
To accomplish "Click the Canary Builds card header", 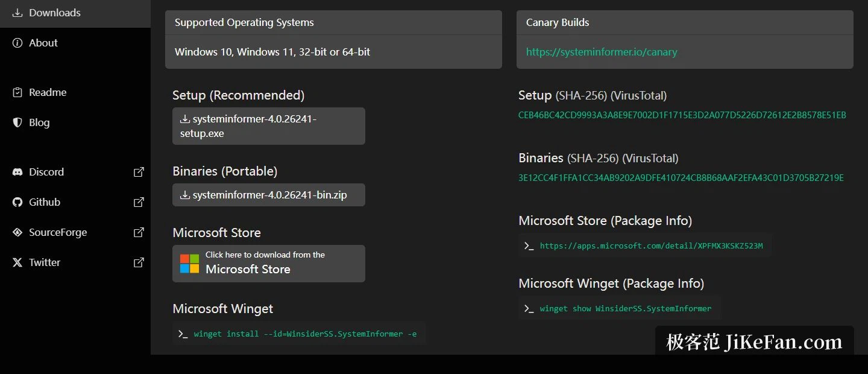I will [x=685, y=22].
